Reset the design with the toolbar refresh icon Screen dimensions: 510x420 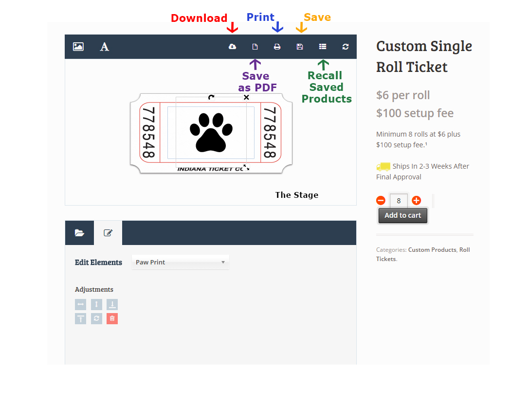(346, 47)
